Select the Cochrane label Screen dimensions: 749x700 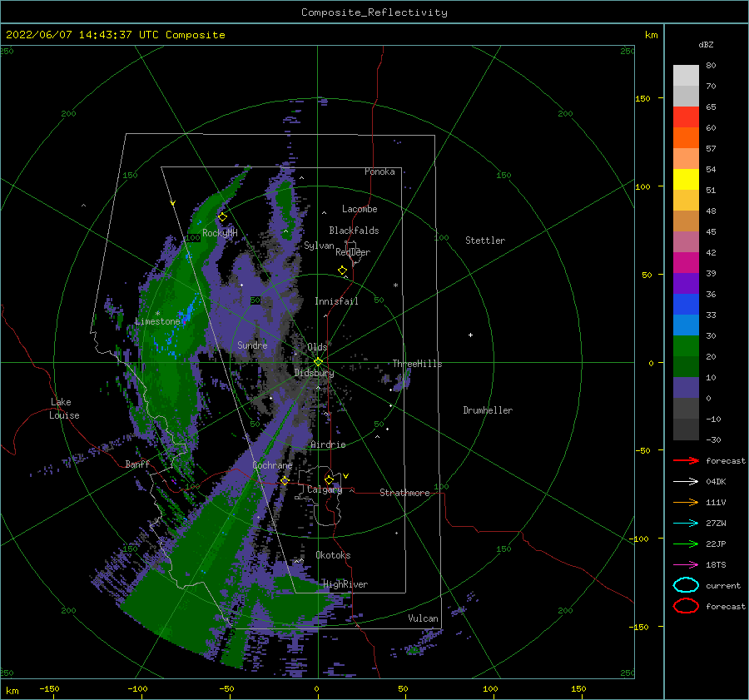[272, 465]
